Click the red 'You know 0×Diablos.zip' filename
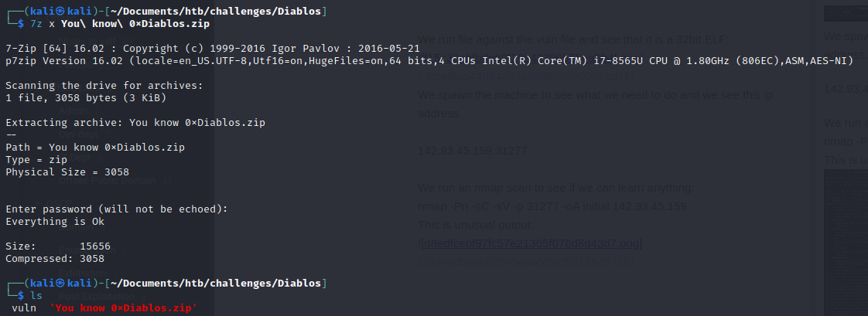This screenshot has width=868, height=316. [124, 308]
